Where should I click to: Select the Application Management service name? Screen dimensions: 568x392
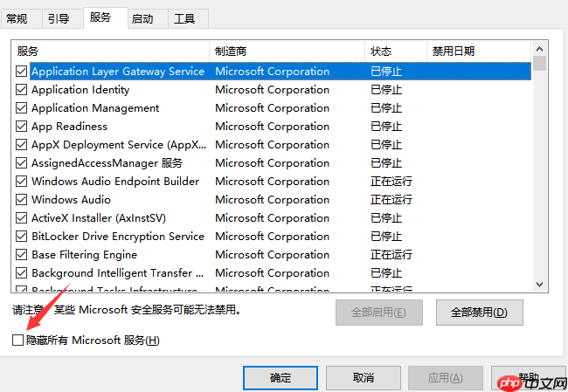tap(95, 108)
